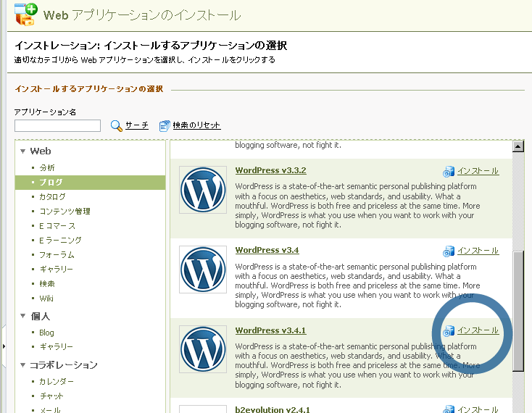Click the サーチ search link
Screen dimensions: 532x413
click(x=137, y=125)
